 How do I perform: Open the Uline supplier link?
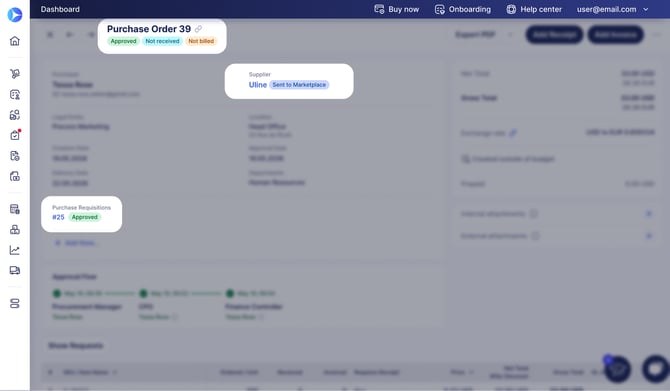pos(258,85)
